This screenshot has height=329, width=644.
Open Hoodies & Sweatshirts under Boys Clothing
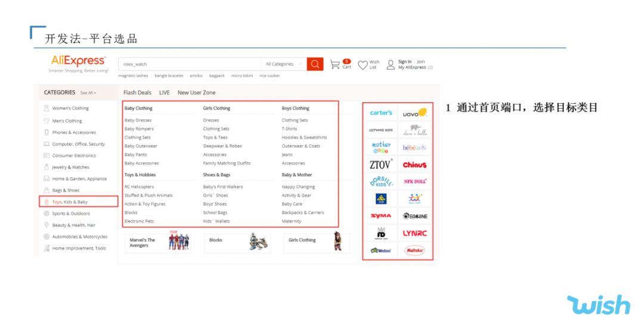(304, 137)
